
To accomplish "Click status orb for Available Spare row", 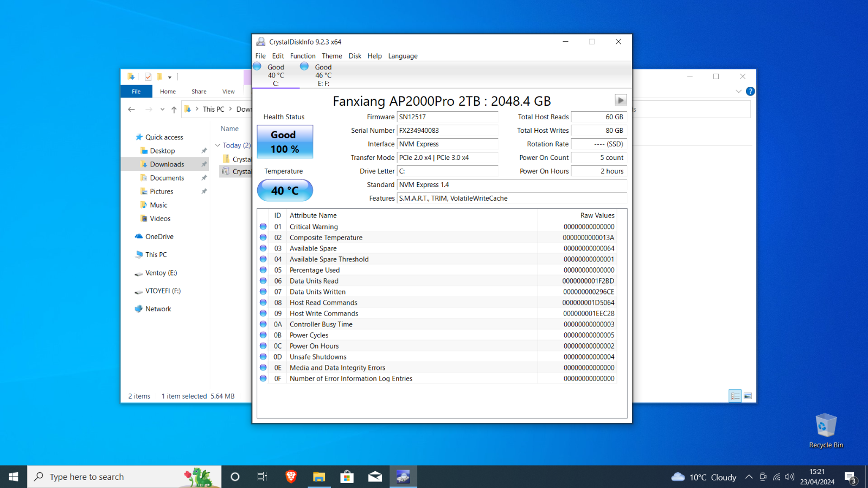I will click(x=263, y=248).
